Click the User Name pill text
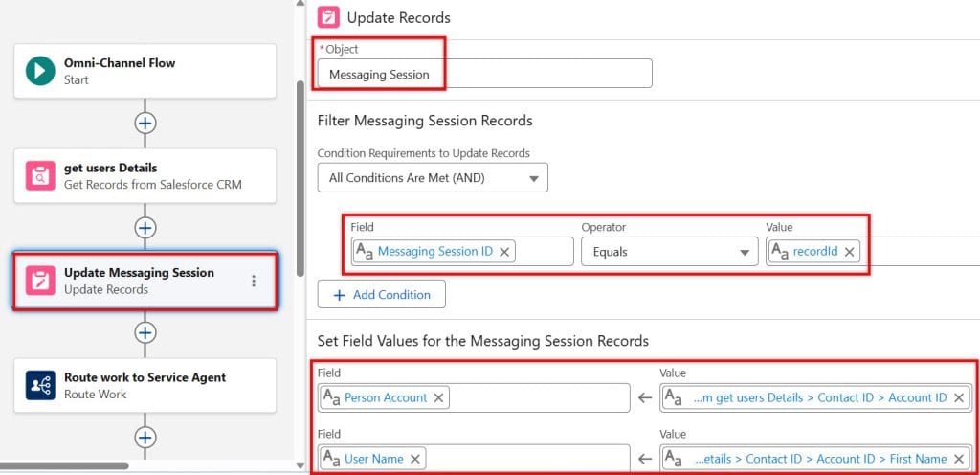980x475 pixels. click(x=374, y=459)
